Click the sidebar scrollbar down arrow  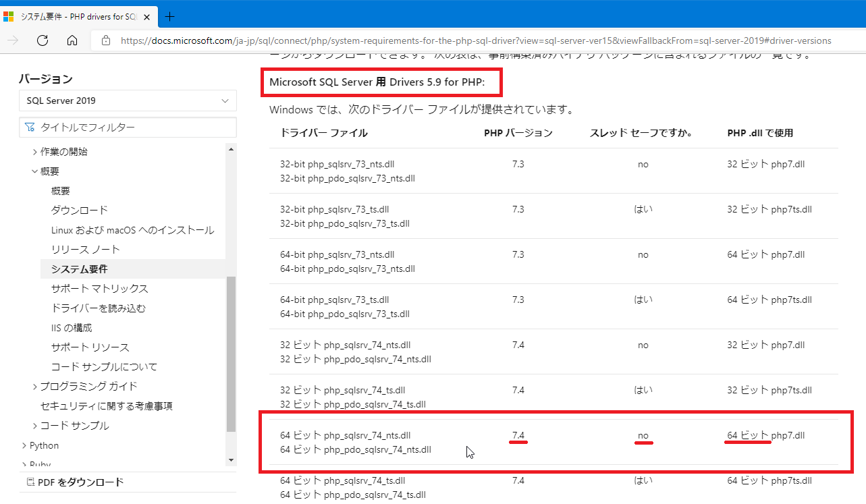click(x=231, y=460)
